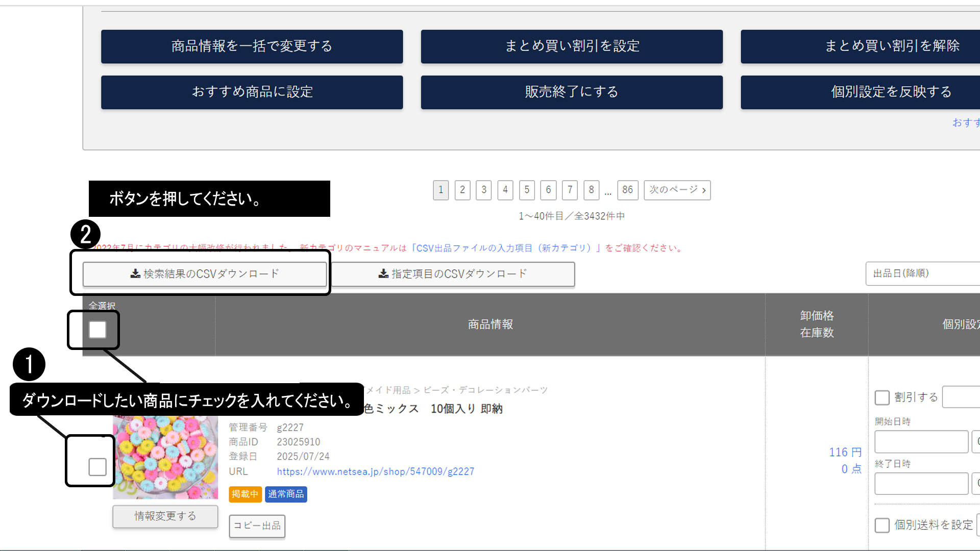This screenshot has height=551, width=980.
Task: Click download icon in 指定項目のCSVダウンロード button
Action: click(x=383, y=274)
